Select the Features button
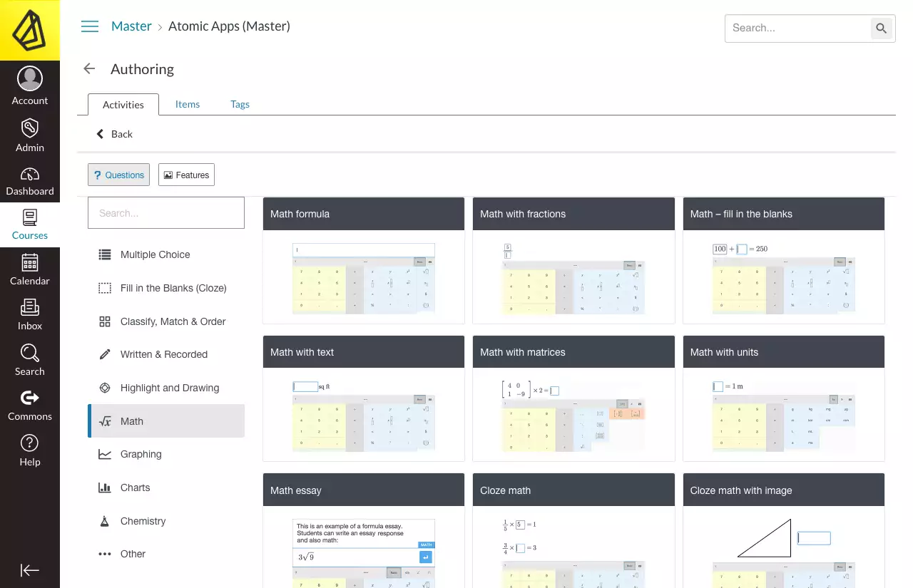 (186, 175)
